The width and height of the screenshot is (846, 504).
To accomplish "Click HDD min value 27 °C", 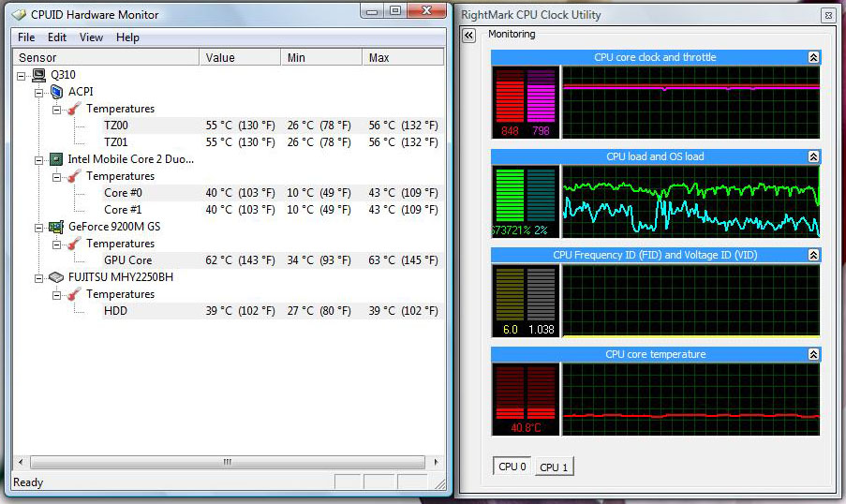I will [319, 311].
